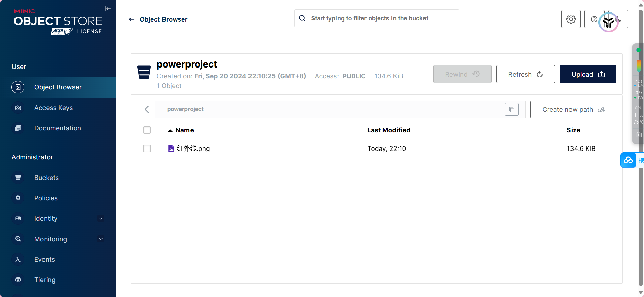Click the Object Browser sidebar icon
This screenshot has width=644, height=297.
point(18,87)
